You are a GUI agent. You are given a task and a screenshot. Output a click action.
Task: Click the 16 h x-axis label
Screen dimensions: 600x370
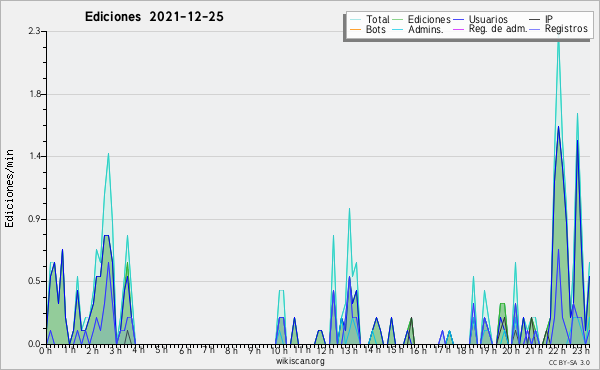418,351
